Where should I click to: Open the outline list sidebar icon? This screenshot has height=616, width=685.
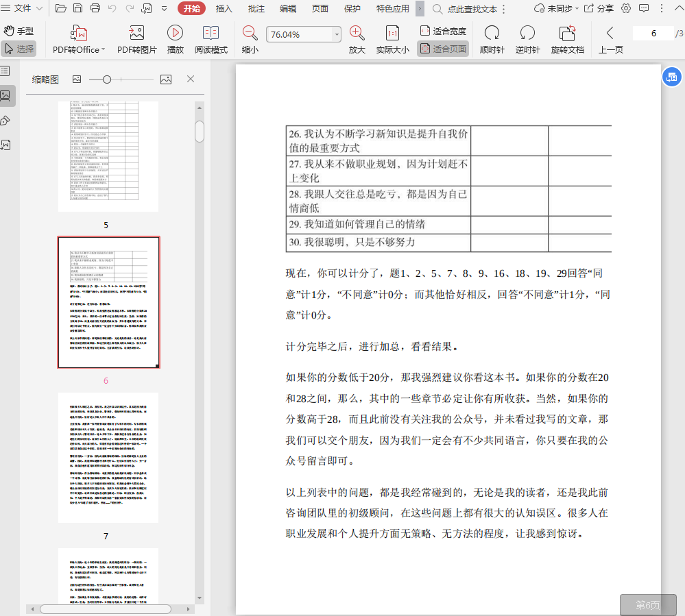point(5,71)
